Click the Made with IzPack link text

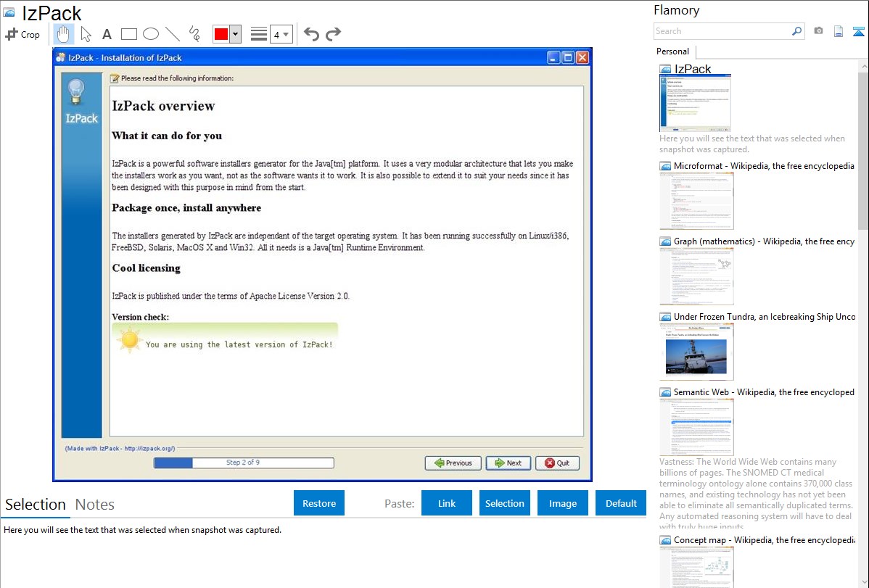coord(120,448)
